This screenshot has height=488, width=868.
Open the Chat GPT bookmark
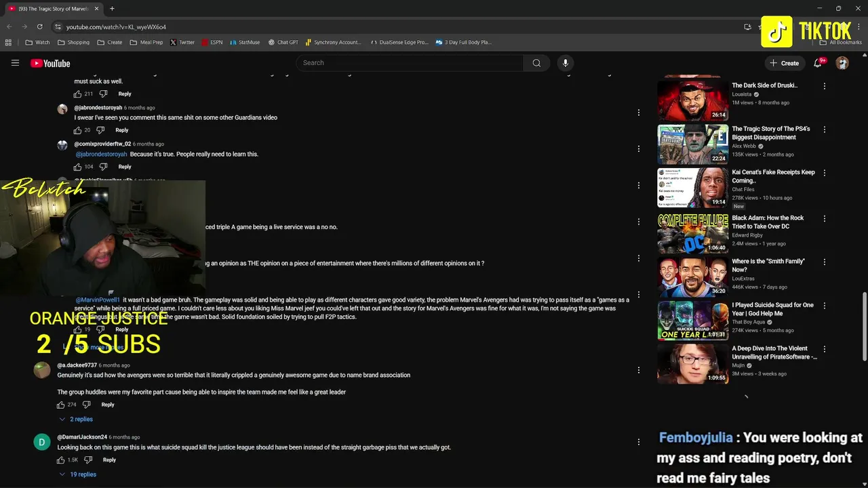tap(283, 42)
